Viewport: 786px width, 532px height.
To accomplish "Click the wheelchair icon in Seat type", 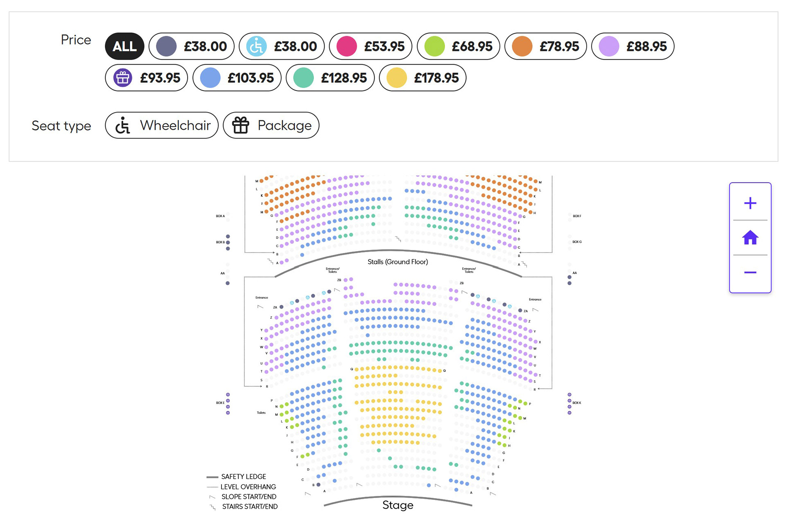I will pos(122,126).
